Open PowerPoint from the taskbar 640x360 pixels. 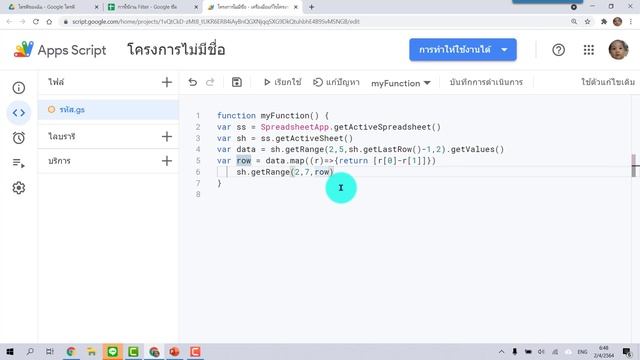tap(174, 351)
